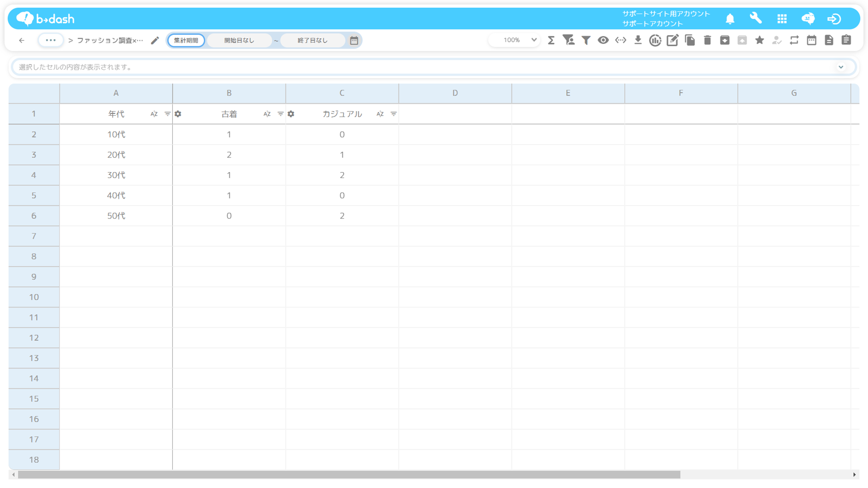Sort the 年代 column A-Z

(x=154, y=114)
